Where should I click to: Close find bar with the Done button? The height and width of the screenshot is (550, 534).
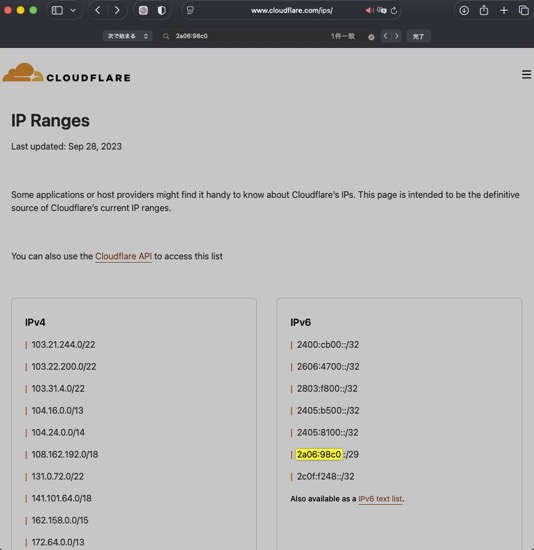(x=418, y=36)
